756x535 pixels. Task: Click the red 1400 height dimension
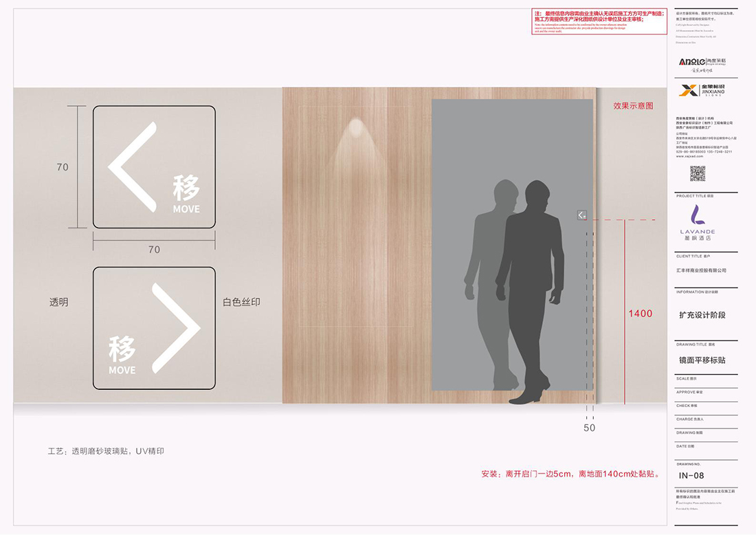pos(640,314)
